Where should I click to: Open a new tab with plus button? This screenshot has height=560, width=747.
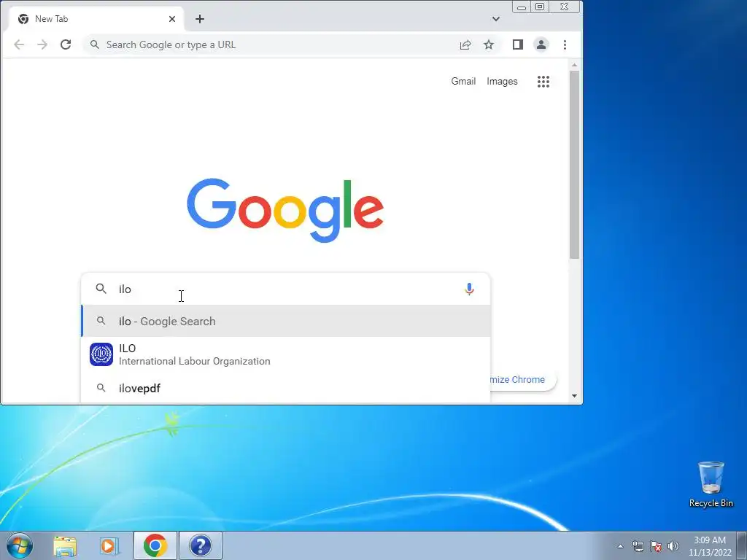click(x=200, y=19)
